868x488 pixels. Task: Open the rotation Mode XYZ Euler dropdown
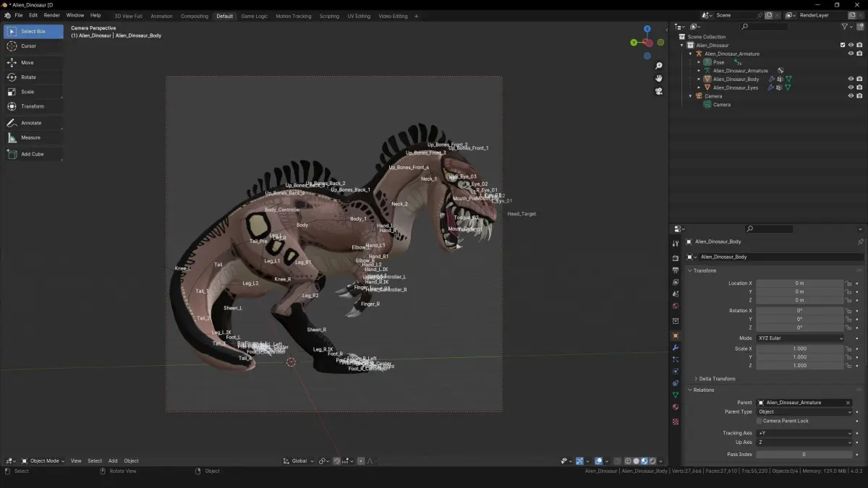coord(800,338)
